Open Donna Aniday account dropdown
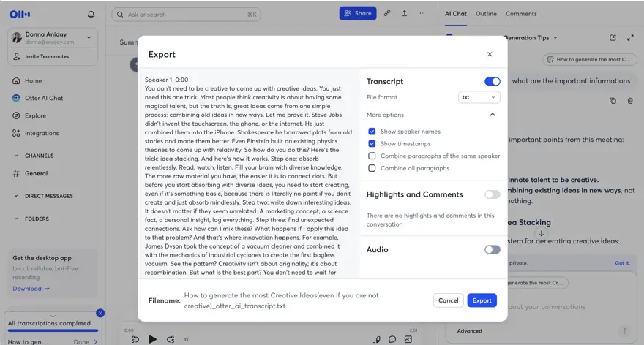 89,37
